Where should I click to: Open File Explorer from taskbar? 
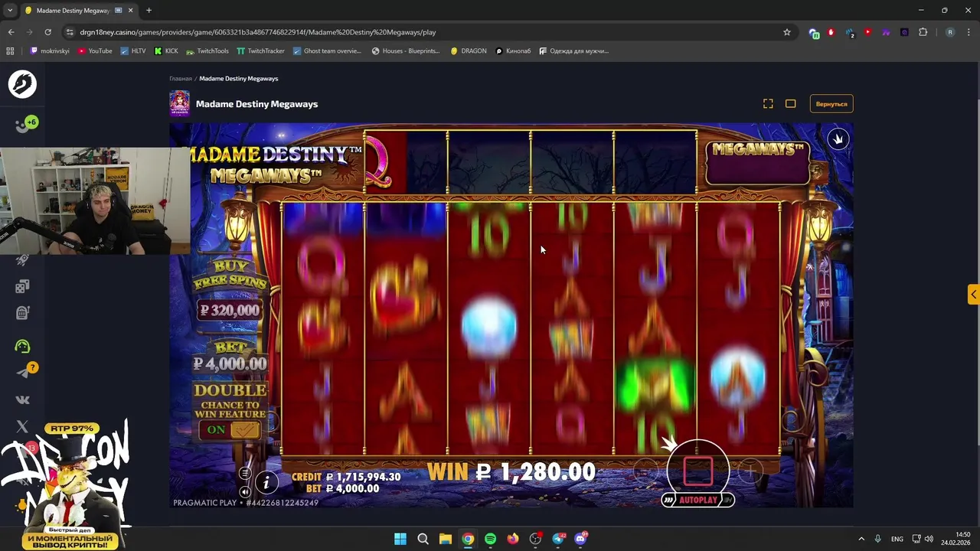(x=445, y=539)
